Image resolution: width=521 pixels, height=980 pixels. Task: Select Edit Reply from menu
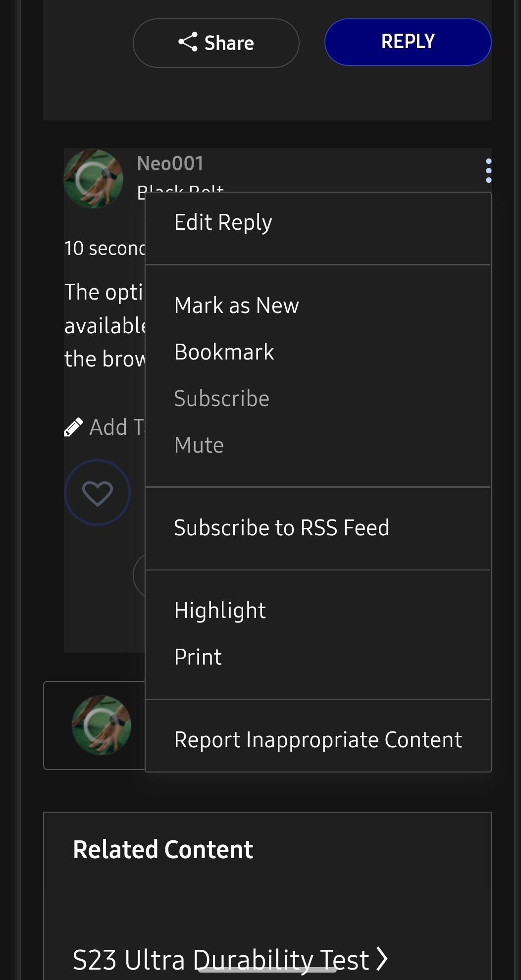point(223,222)
